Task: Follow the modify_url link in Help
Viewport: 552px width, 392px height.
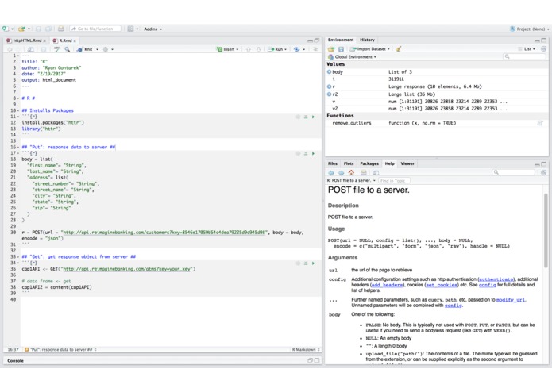Action: pos(511,300)
